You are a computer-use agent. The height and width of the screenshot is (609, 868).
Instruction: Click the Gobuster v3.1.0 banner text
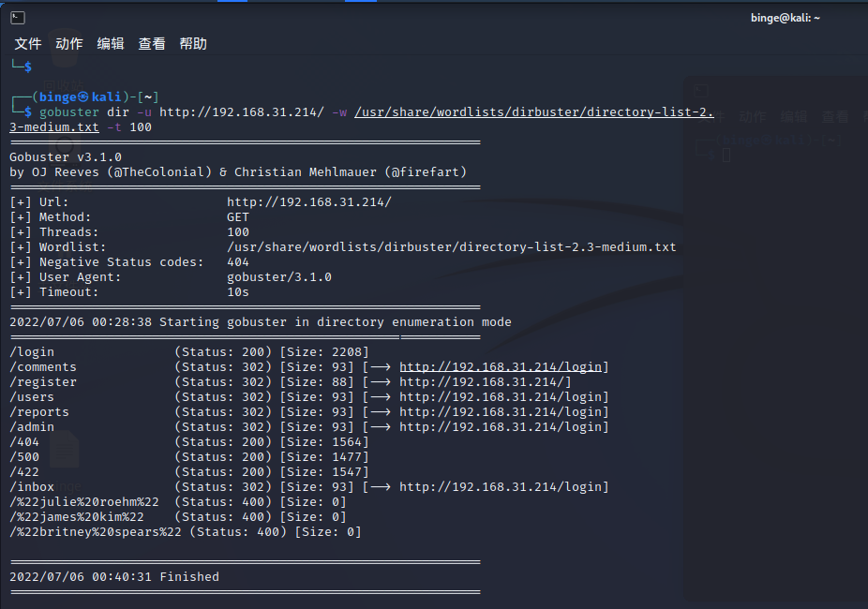[66, 157]
